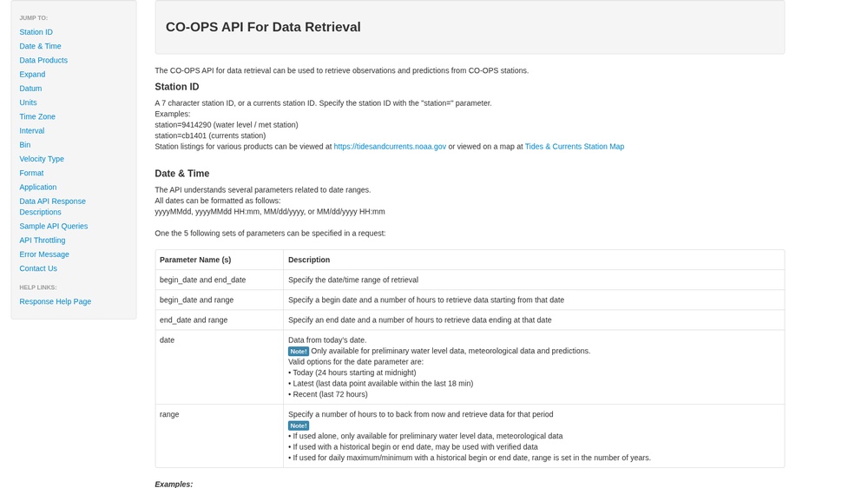Click the 'JUMP TO:' sidebar label
The height and width of the screenshot is (488, 868).
tap(33, 18)
